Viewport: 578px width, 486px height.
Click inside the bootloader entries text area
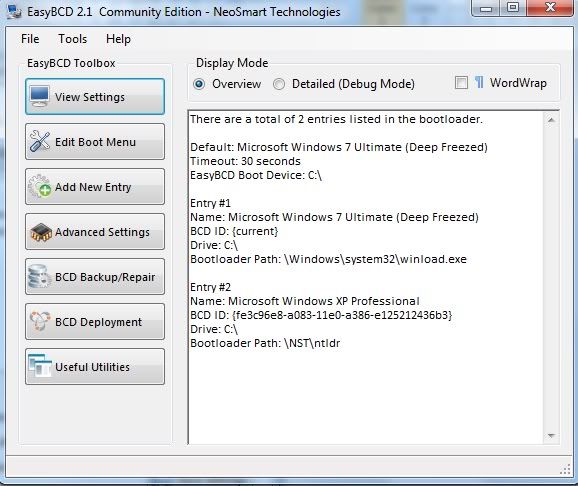366,277
